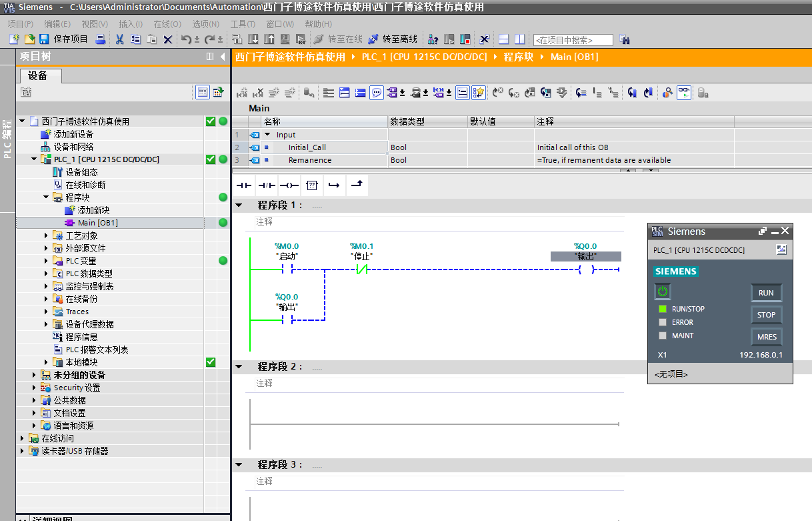The image size is (812, 521).
Task: Click MRES button in PLCSIM
Action: point(766,337)
